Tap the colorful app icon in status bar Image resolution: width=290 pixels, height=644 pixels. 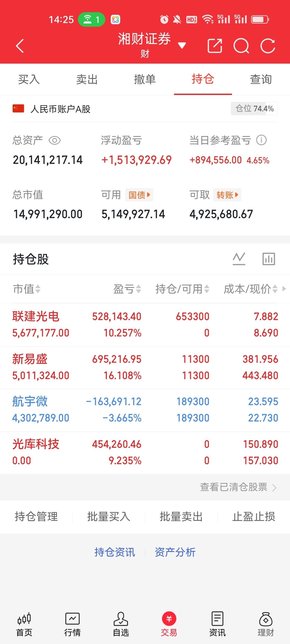[115, 20]
